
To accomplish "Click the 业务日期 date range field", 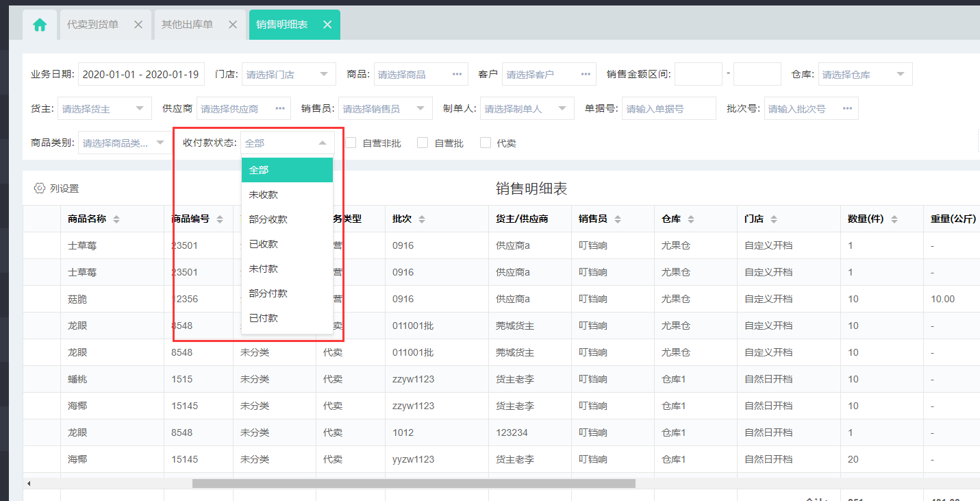I will point(142,74).
